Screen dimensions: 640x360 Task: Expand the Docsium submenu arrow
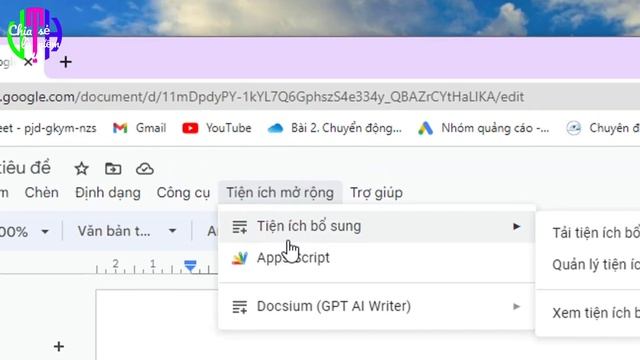click(517, 306)
